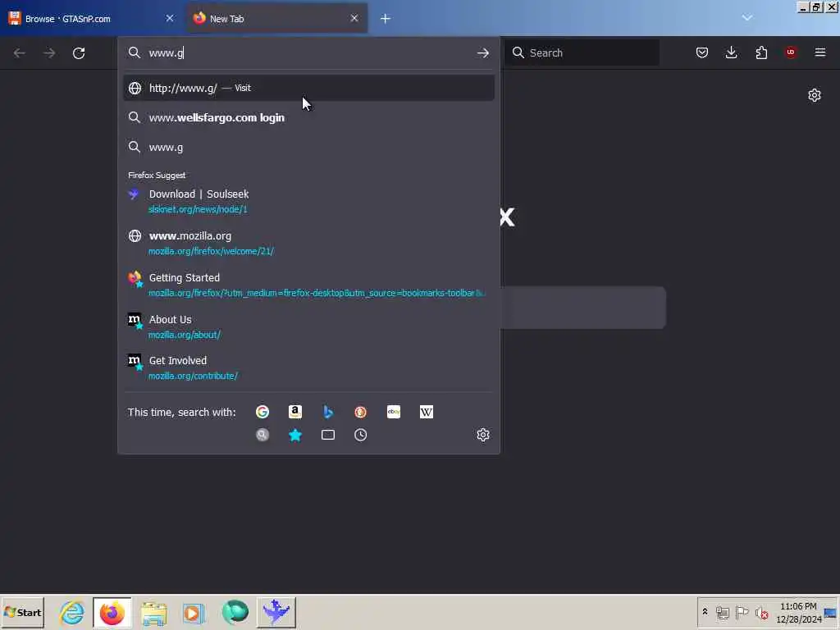Close the New Tab tab
Image resolution: width=840 pixels, height=630 pixels.
[x=354, y=18]
